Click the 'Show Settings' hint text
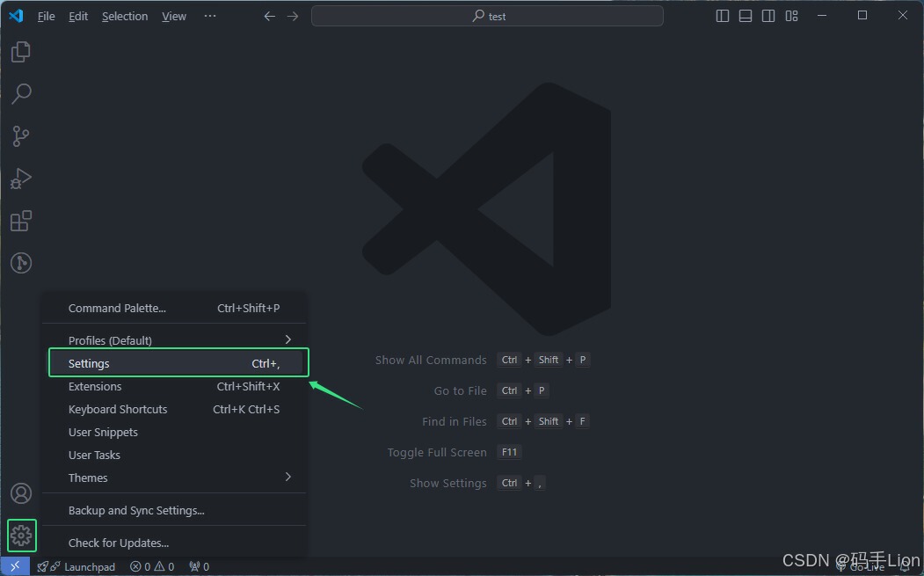Viewport: 924px width, 576px height. 447,484
